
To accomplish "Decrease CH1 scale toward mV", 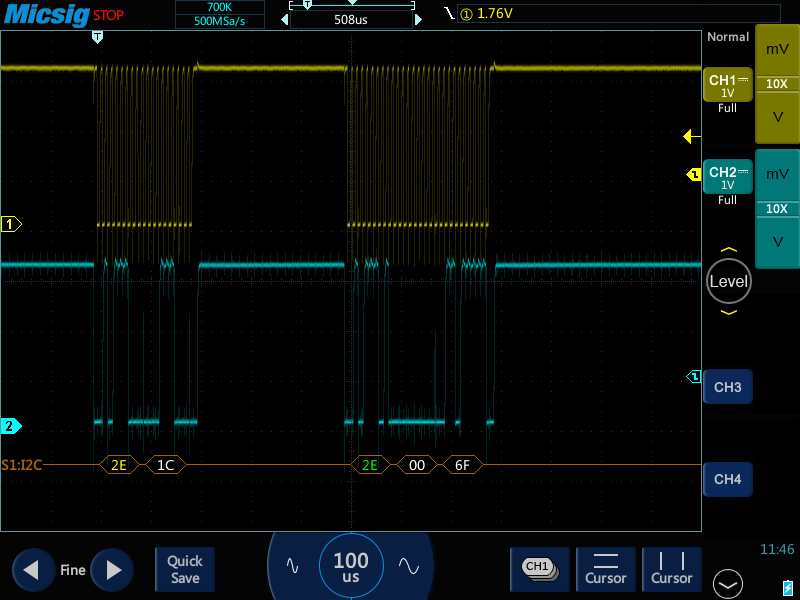I will 777,49.
